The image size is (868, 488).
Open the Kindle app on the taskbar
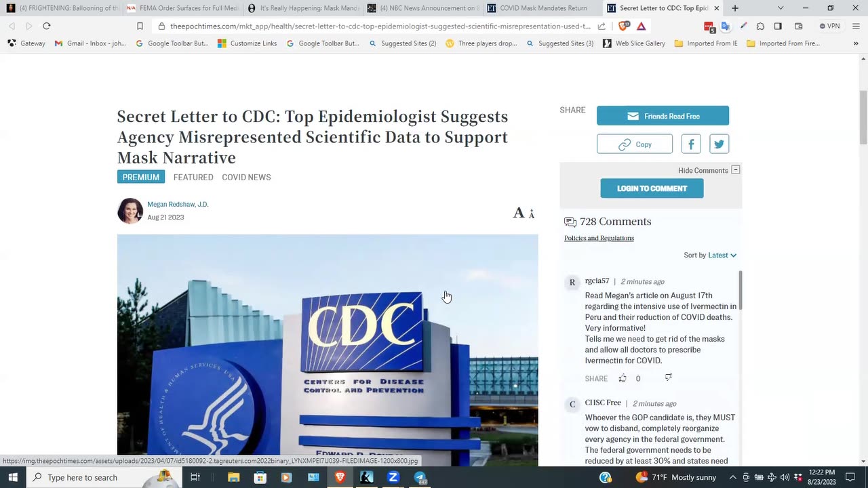tap(366, 477)
